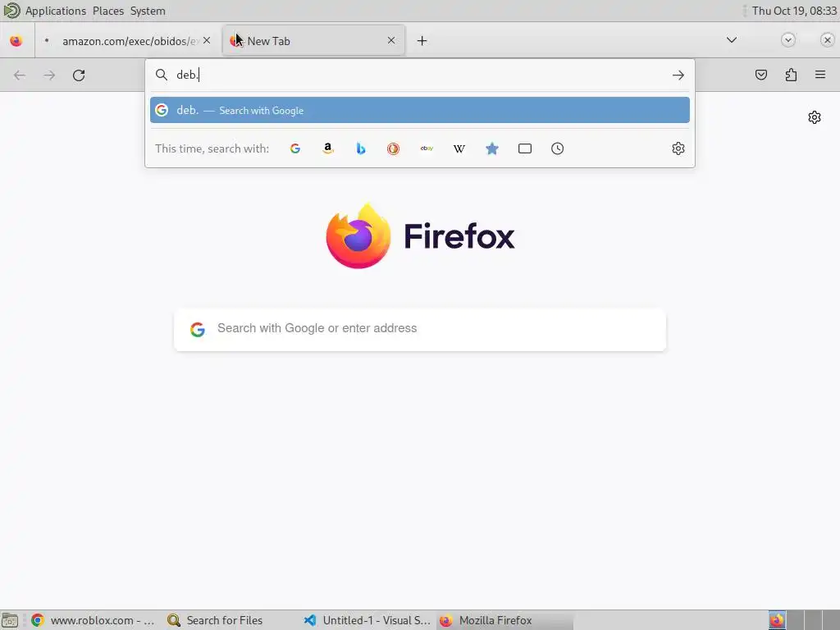Click the show desktop icon in bottom panel
Image resolution: width=840 pixels, height=630 pixels.
click(10, 620)
